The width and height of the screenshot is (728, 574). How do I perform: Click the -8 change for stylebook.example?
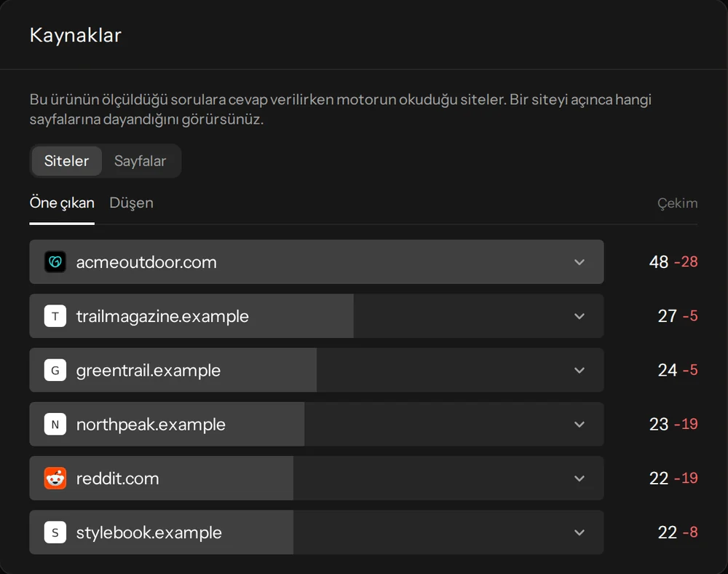click(x=690, y=532)
